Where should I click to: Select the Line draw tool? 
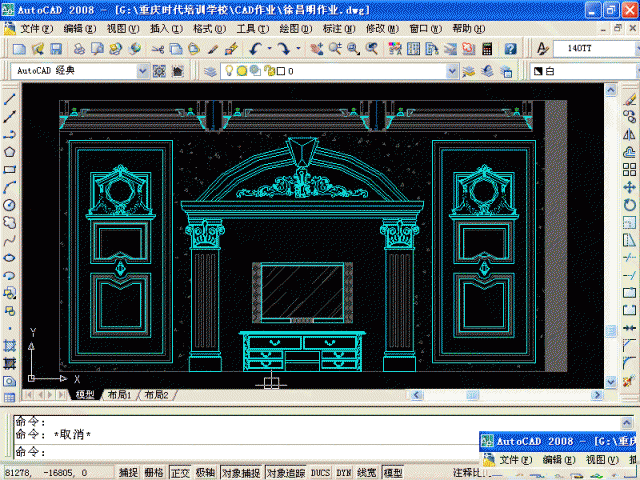click(x=9, y=99)
